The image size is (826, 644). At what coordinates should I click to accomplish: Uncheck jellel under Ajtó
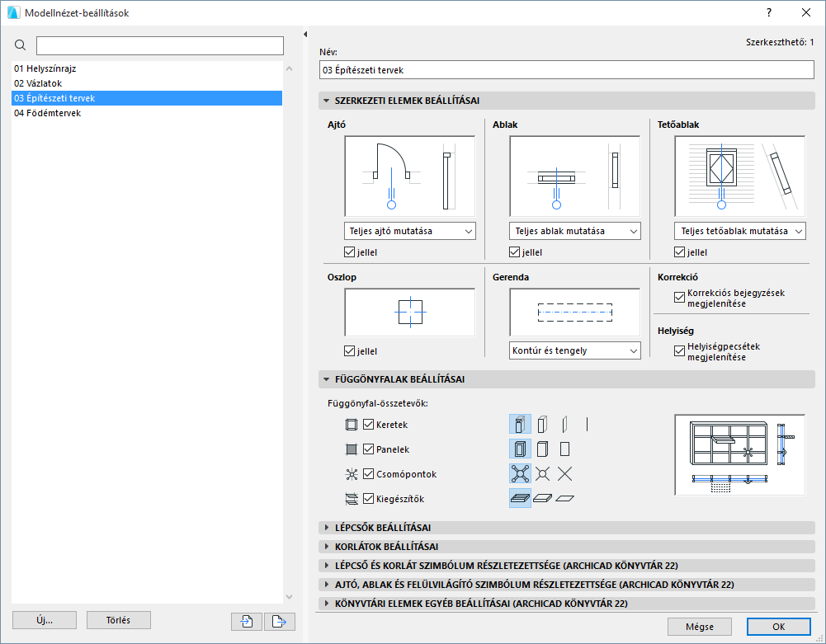(x=349, y=252)
